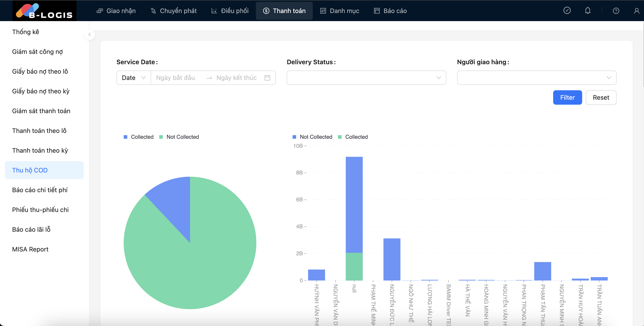
Task: Open the Báo cáo menu
Action: point(391,11)
